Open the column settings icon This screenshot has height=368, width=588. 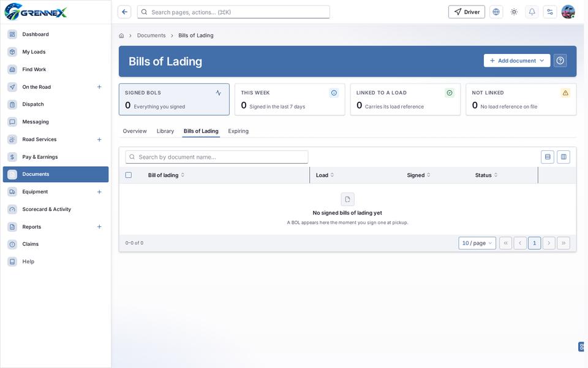click(x=563, y=157)
